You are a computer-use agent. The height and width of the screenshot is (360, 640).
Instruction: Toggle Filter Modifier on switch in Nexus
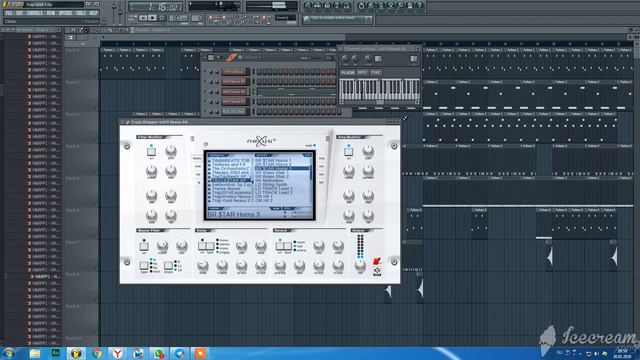click(151, 151)
